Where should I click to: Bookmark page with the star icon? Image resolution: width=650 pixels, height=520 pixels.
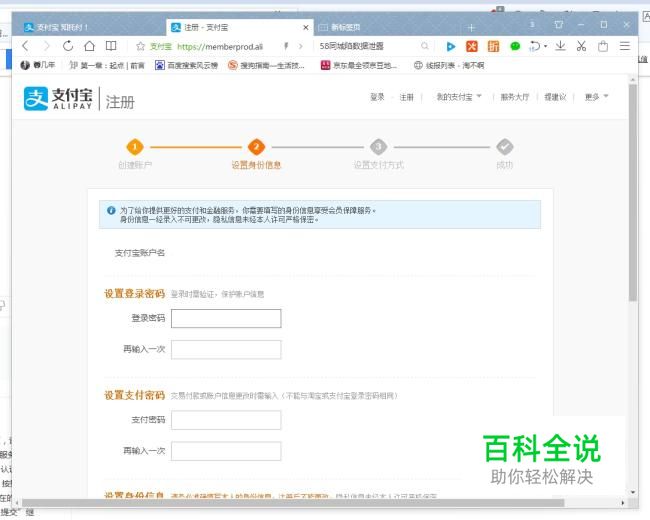point(141,46)
